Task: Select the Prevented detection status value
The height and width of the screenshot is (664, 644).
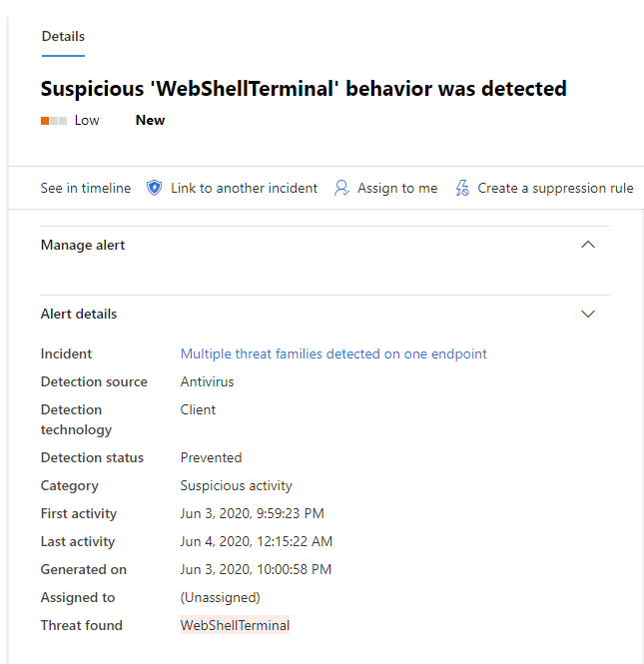Action: point(211,457)
